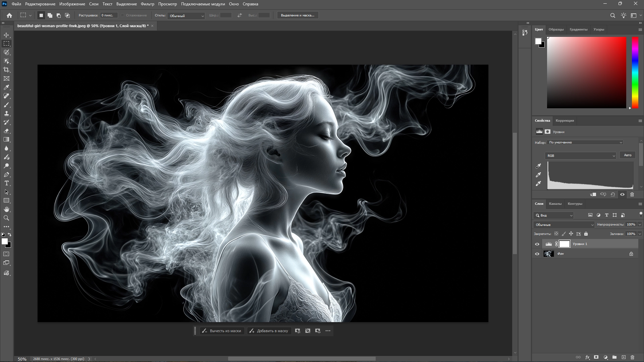Select the Brush tool
The width and height of the screenshot is (644, 362).
tap(6, 105)
